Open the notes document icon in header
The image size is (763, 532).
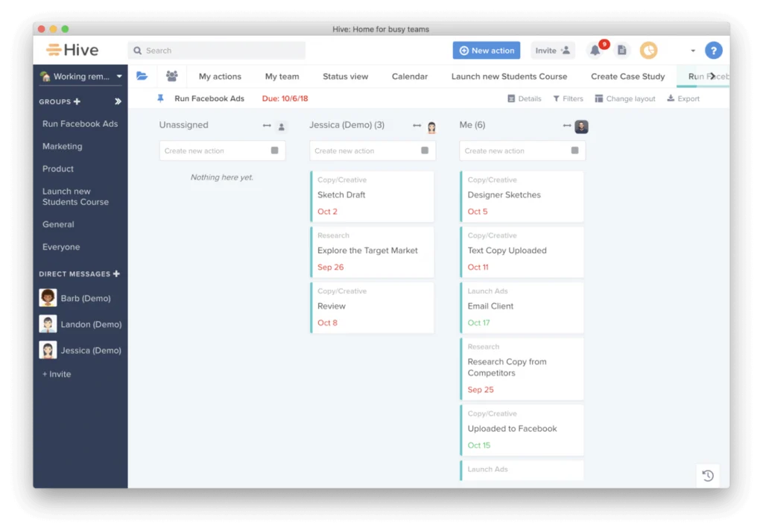[621, 51]
